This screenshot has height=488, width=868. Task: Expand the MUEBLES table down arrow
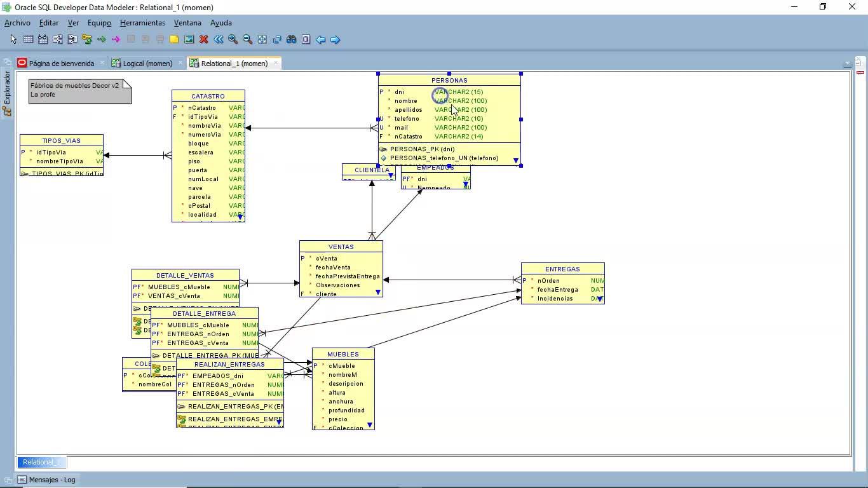369,425
